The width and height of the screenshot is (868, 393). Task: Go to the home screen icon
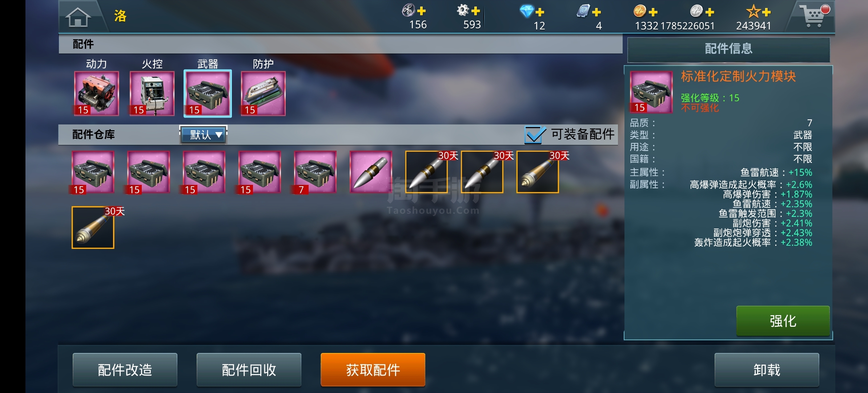pos(78,17)
